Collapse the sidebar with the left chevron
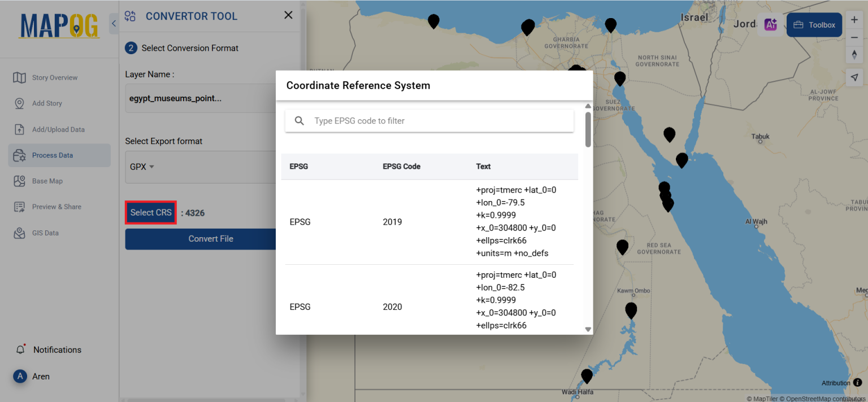 (114, 24)
